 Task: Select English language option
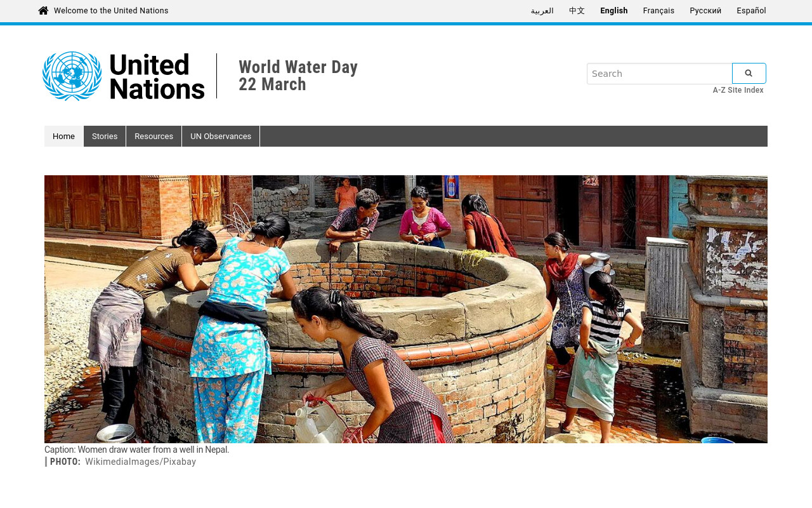[614, 11]
